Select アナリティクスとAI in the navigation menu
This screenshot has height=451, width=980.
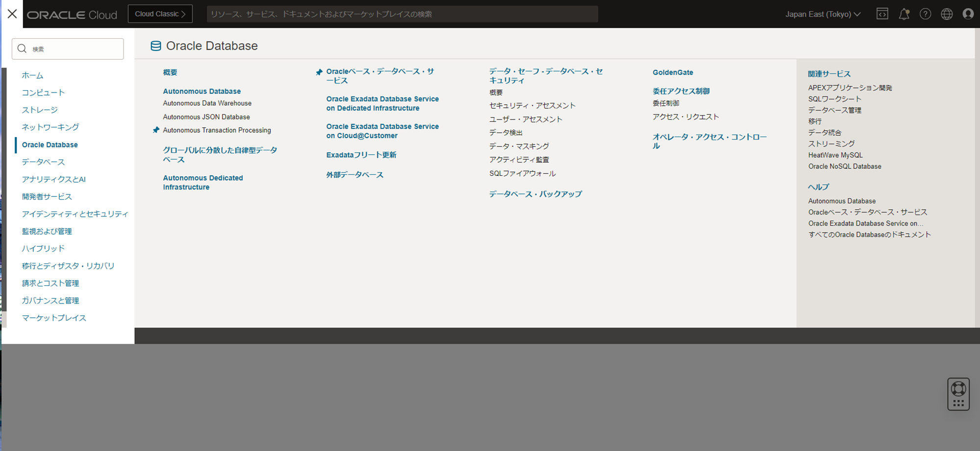54,179
